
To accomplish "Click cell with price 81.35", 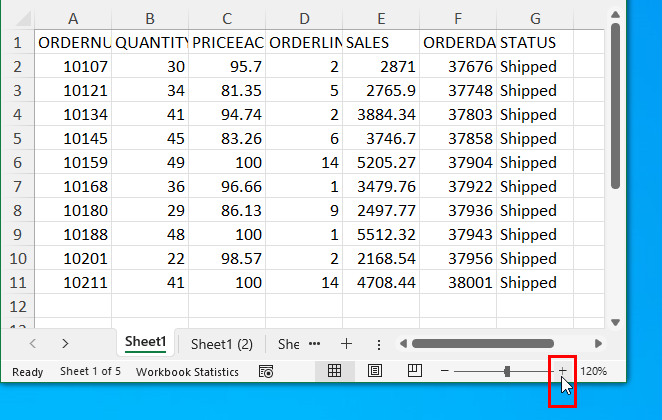I will point(227,90).
